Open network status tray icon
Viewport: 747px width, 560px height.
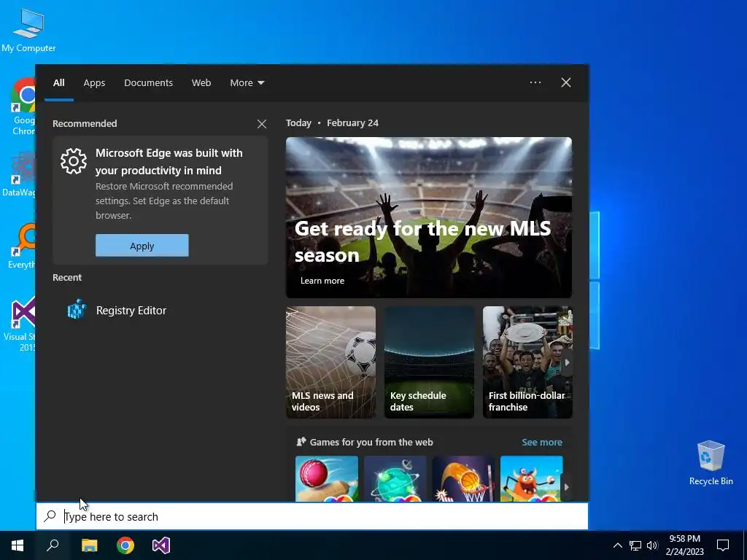tap(635, 545)
